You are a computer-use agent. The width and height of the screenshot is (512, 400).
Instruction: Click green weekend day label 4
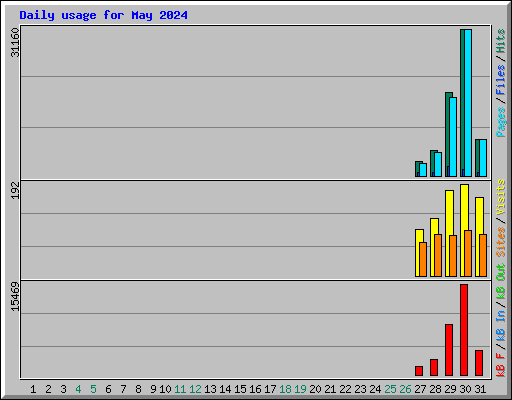(78, 389)
